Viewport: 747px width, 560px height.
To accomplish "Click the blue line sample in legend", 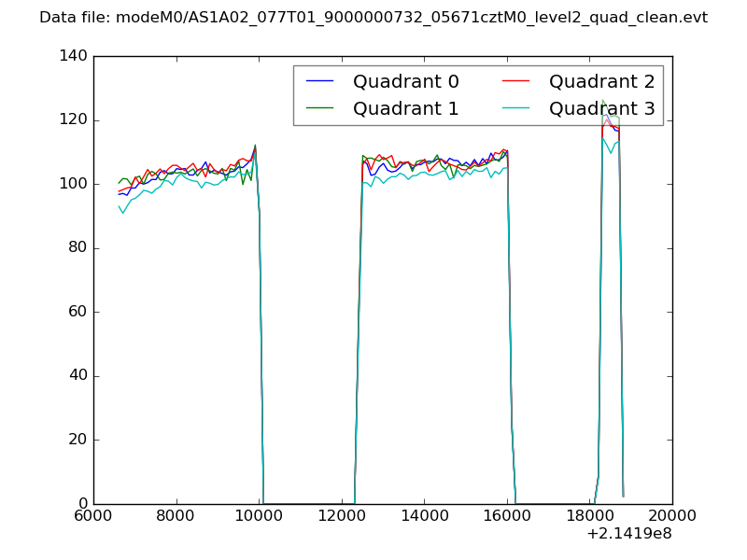I will pos(321,81).
